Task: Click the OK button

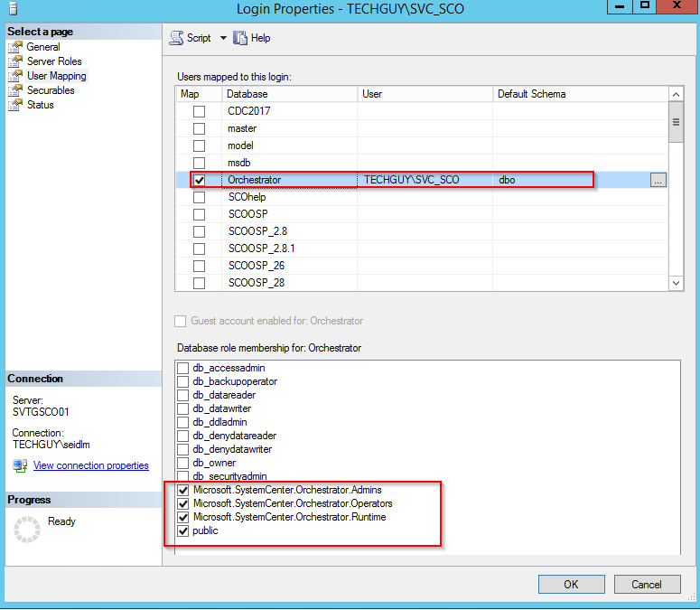Action: (x=571, y=584)
